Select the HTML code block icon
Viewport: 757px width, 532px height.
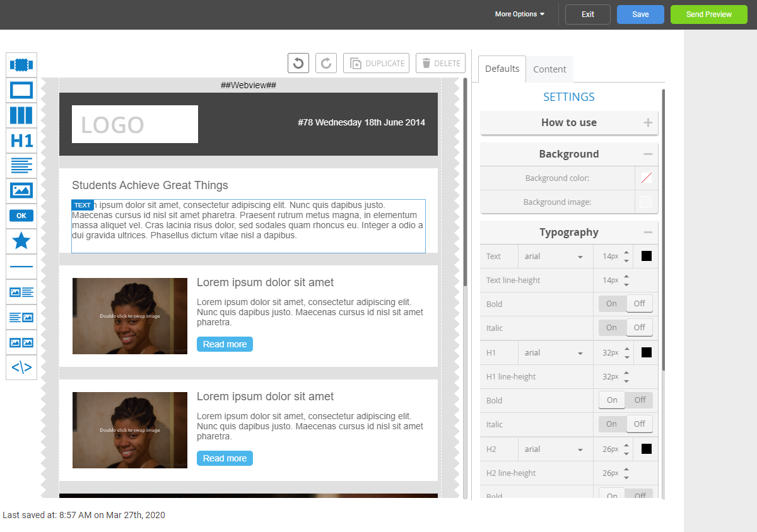pos(21,367)
